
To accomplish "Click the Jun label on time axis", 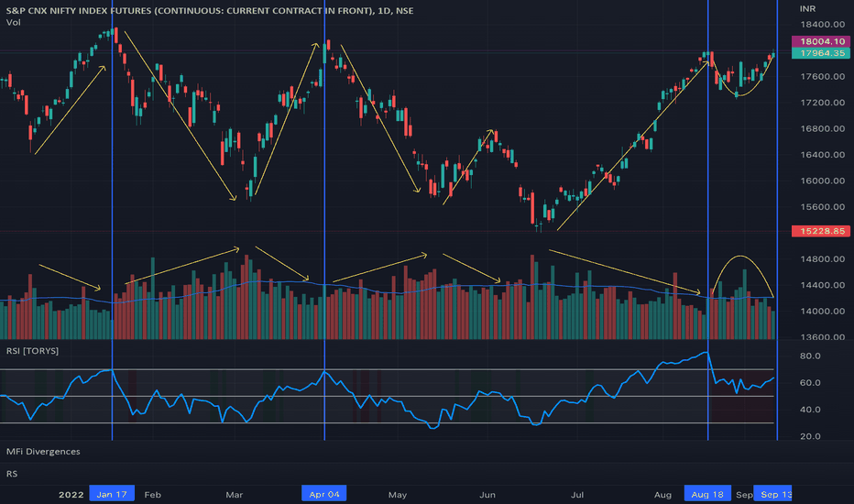I will pyautogui.click(x=487, y=495).
